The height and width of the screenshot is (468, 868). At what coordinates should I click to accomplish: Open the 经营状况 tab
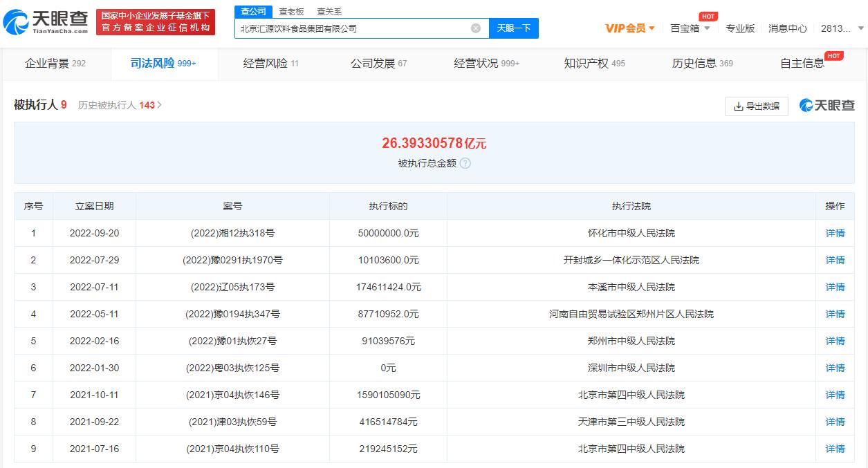487,64
